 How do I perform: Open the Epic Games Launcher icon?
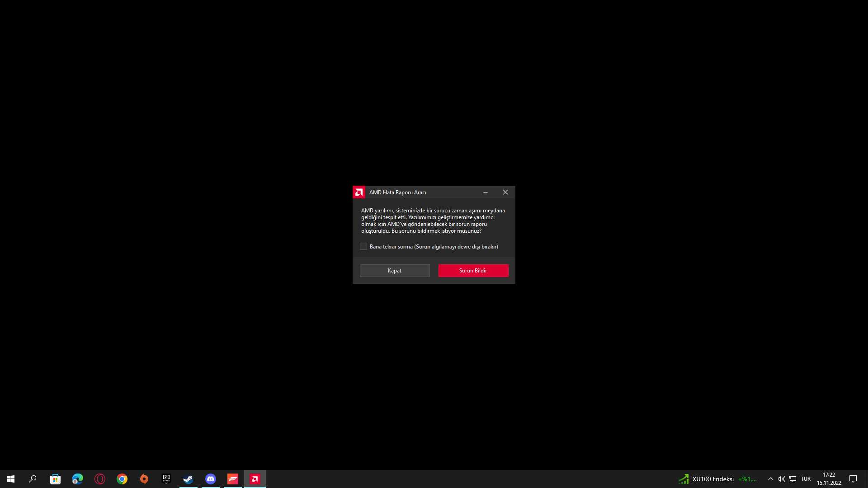166,479
